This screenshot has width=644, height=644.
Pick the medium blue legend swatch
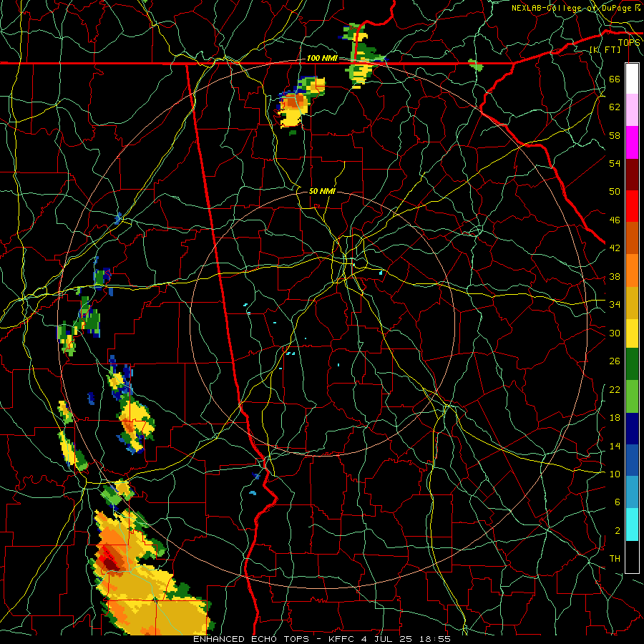click(x=632, y=460)
